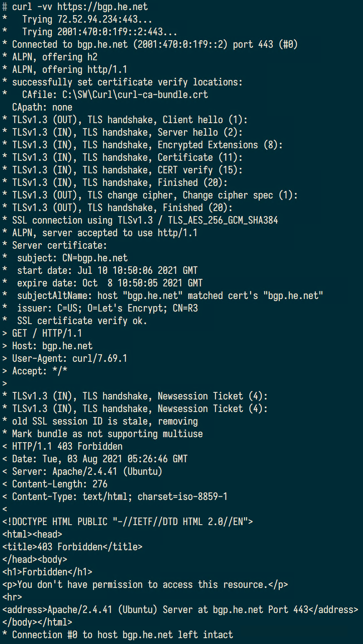Click the "CERT verify (15)" line
363x644 pixels.
coord(200,170)
